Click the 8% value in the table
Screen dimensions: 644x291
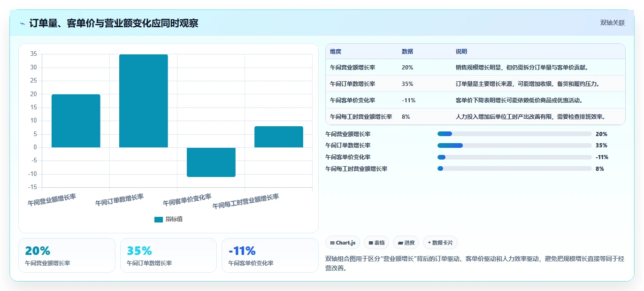tap(406, 117)
